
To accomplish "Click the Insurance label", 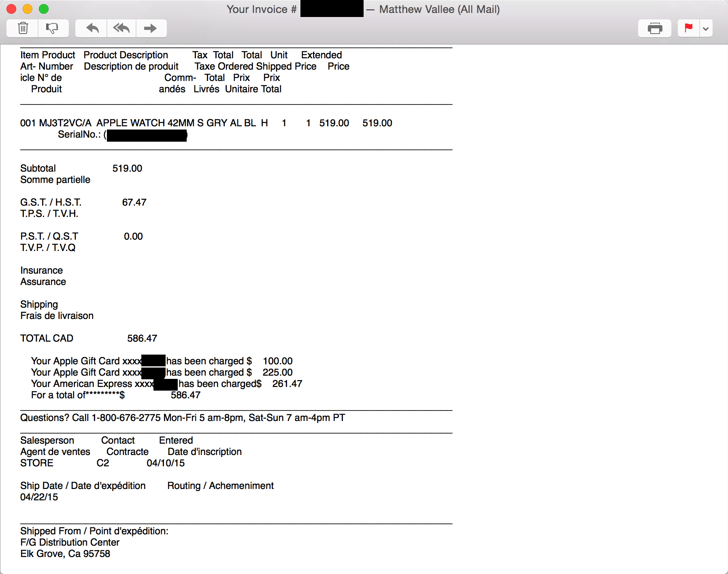I will (x=42, y=270).
